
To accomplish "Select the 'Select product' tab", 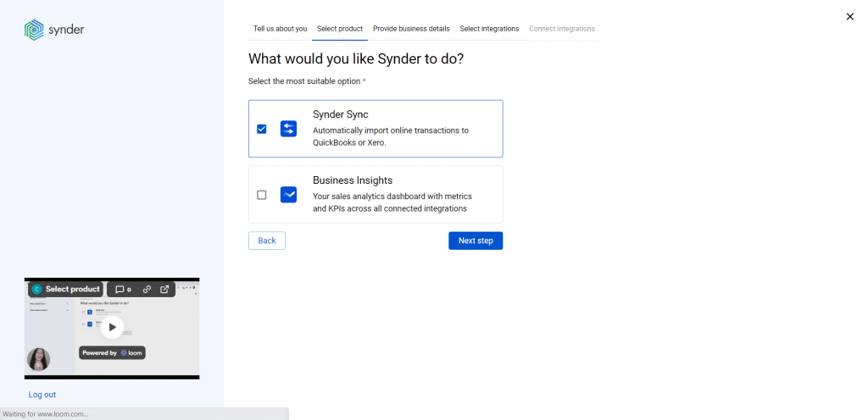I will pos(340,29).
